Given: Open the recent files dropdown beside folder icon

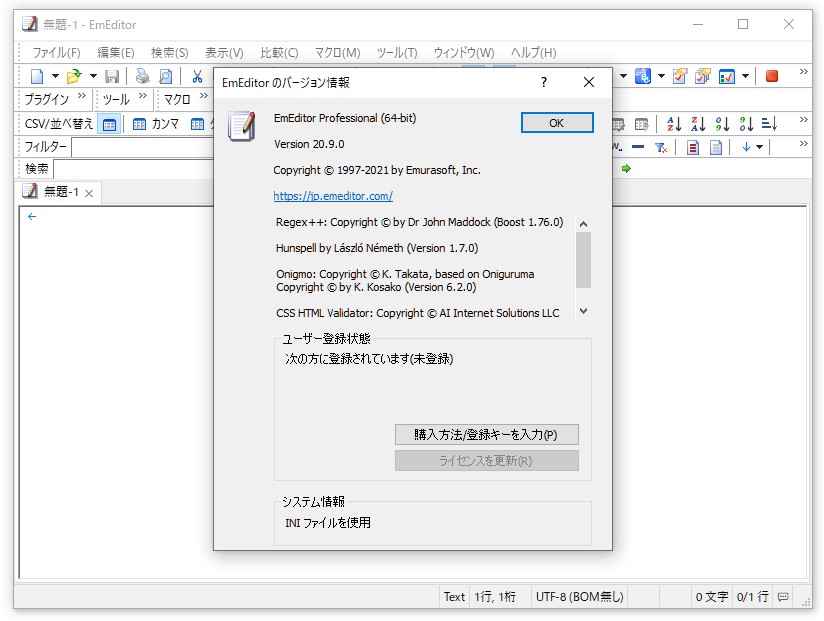Looking at the screenshot, I should [92, 74].
